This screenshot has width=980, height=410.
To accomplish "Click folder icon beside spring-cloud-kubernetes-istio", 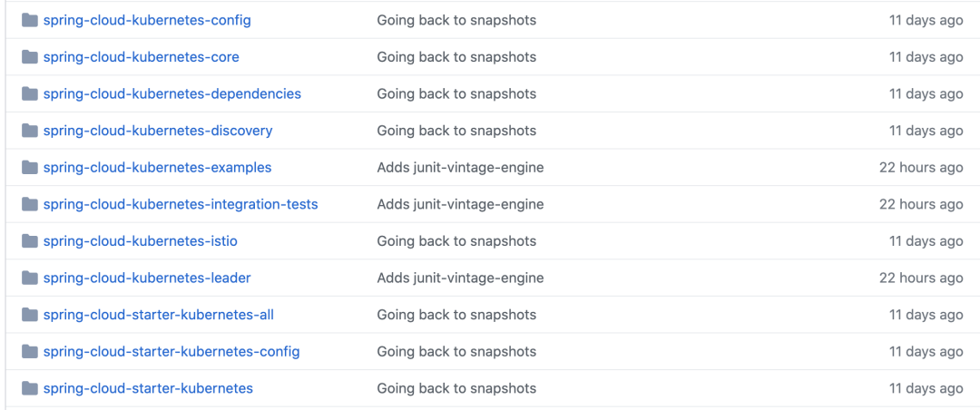I will click(30, 241).
